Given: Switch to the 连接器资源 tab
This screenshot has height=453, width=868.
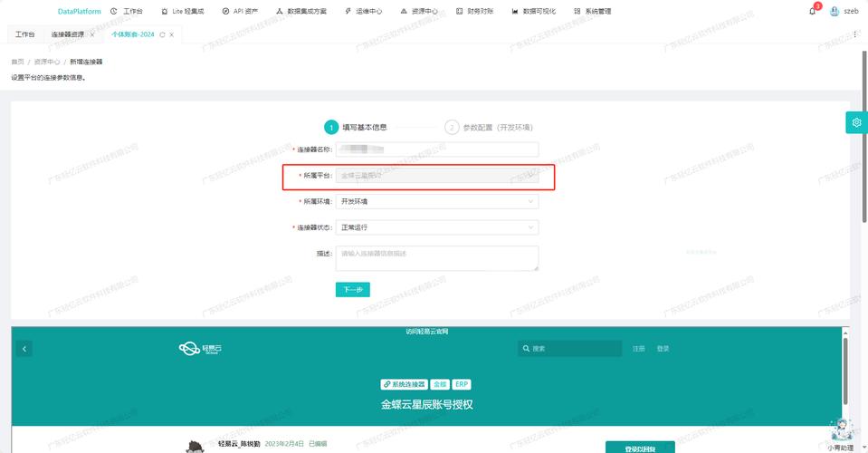Looking at the screenshot, I should pos(68,34).
